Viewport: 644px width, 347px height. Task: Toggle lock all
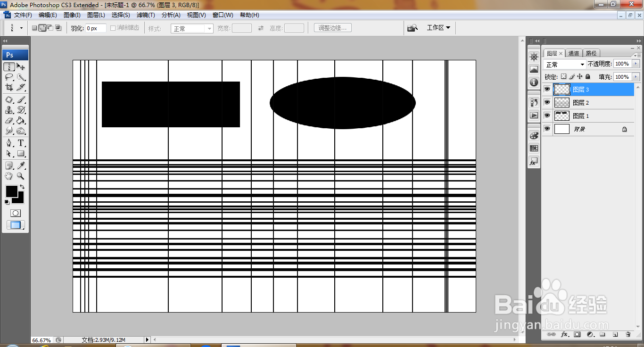(x=587, y=76)
